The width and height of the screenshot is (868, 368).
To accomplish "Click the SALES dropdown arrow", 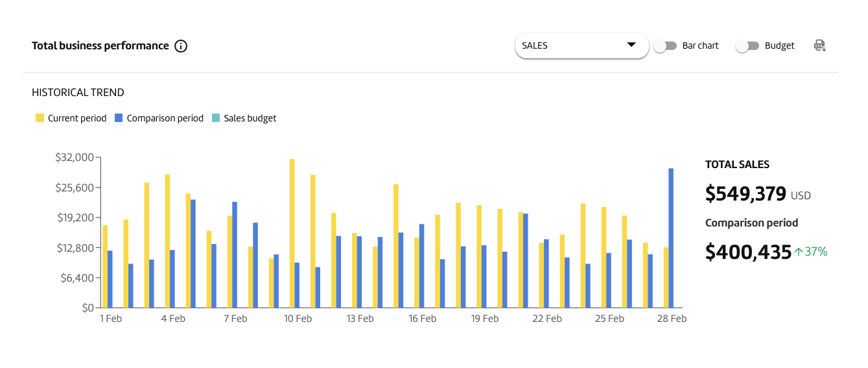I will 631,45.
